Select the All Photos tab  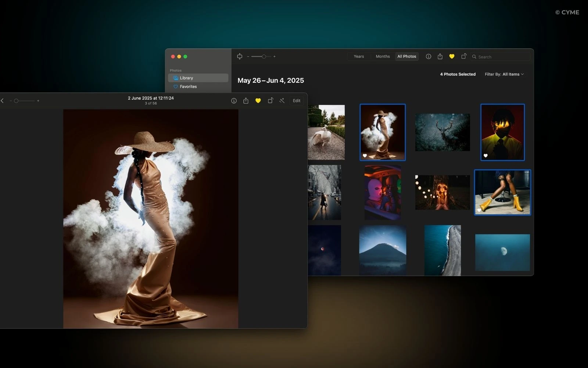406,56
